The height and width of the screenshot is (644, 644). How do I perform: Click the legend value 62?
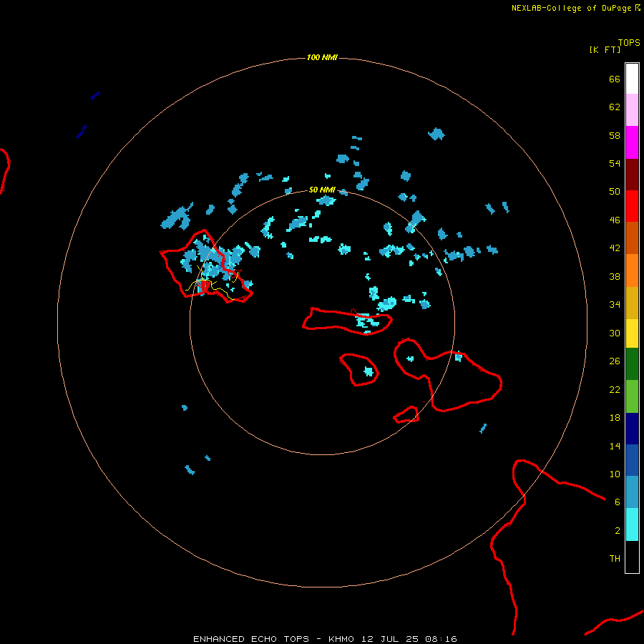coord(615,107)
